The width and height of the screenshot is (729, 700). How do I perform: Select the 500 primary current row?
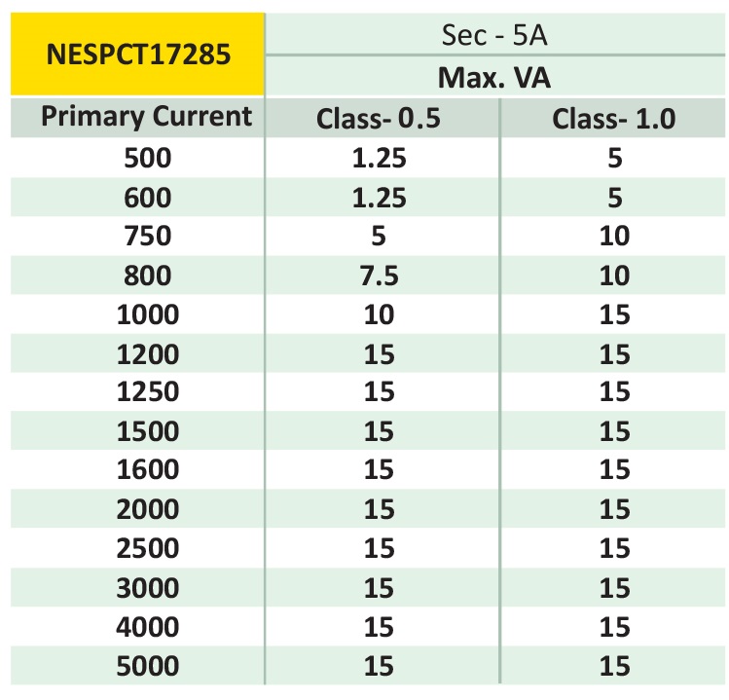click(x=147, y=158)
